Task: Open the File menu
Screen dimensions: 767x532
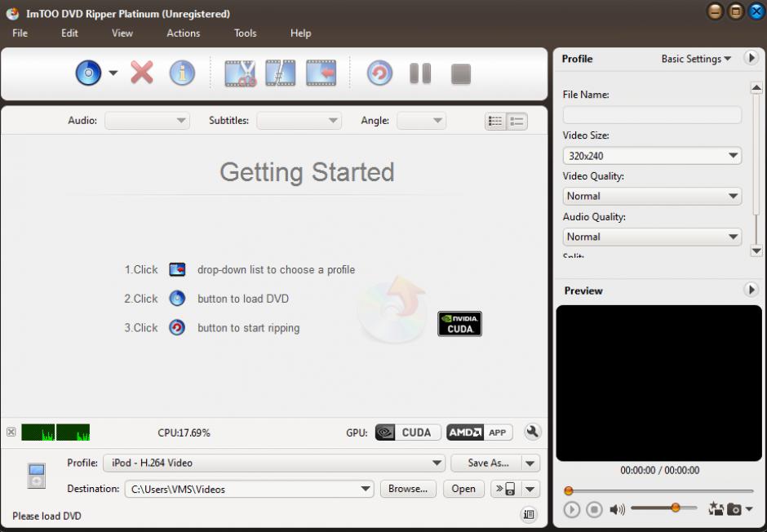Action: (x=20, y=33)
